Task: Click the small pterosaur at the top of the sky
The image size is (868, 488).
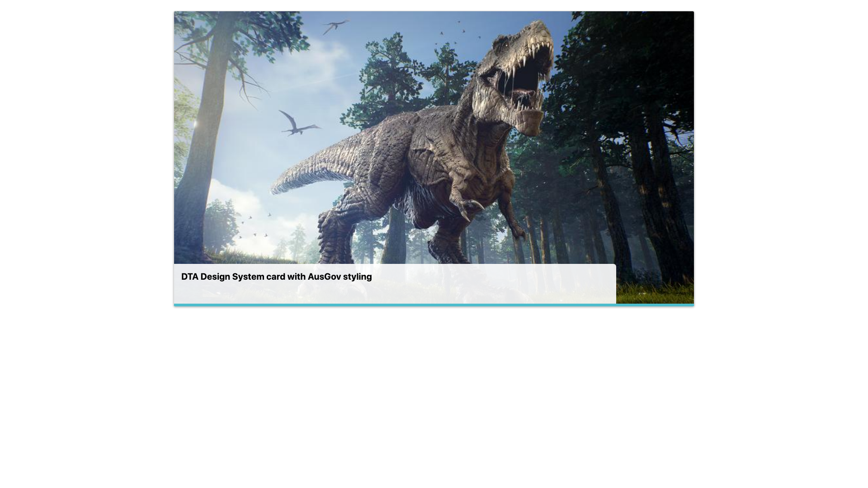Action: (x=335, y=26)
